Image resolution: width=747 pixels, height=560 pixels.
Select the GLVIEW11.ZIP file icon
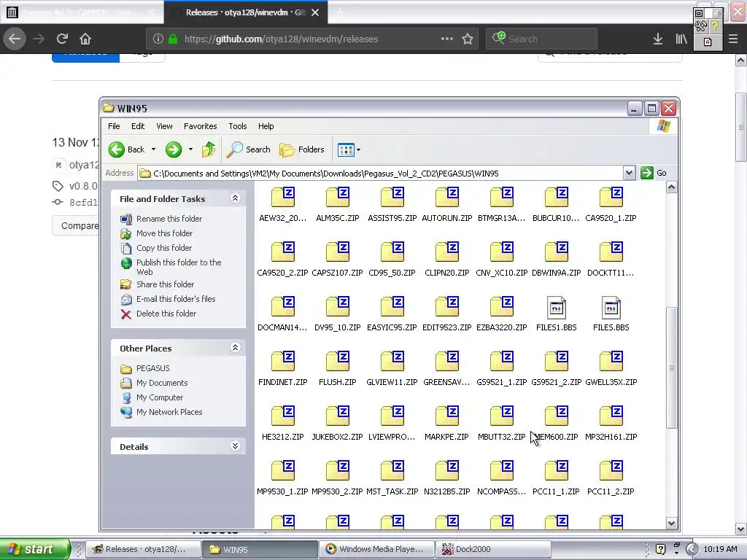click(392, 362)
